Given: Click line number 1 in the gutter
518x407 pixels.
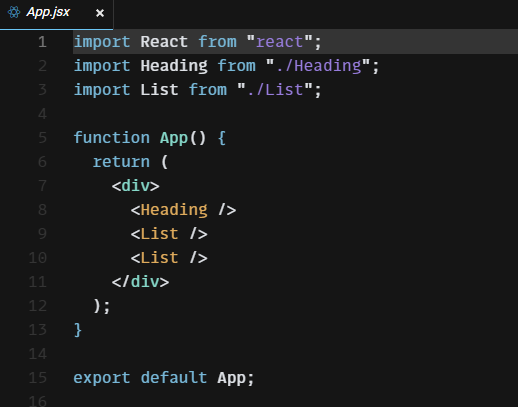Looking at the screenshot, I should pyautogui.click(x=42, y=42).
